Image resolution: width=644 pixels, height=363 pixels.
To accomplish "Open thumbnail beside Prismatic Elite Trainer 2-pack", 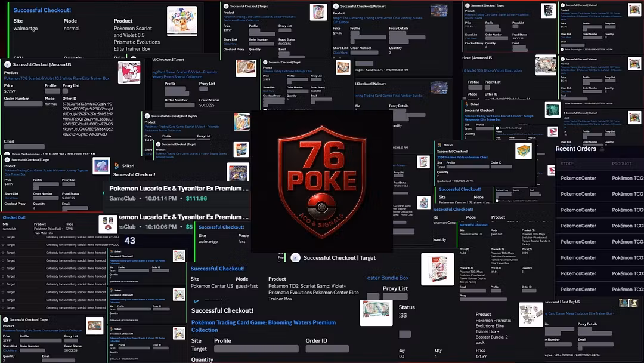I will coord(531,315).
